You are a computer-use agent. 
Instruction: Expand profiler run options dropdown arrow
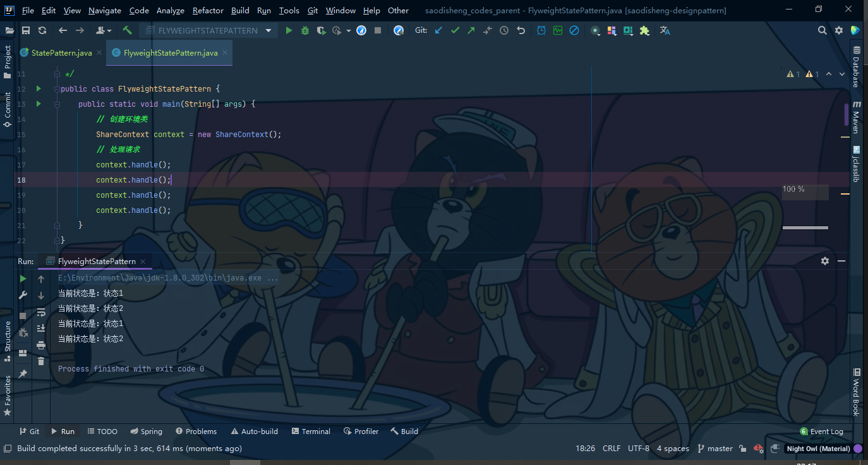coord(349,31)
